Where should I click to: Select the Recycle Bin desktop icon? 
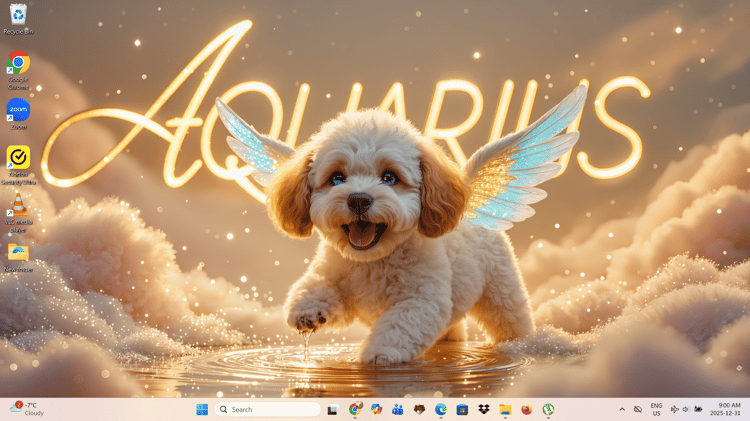[18, 19]
